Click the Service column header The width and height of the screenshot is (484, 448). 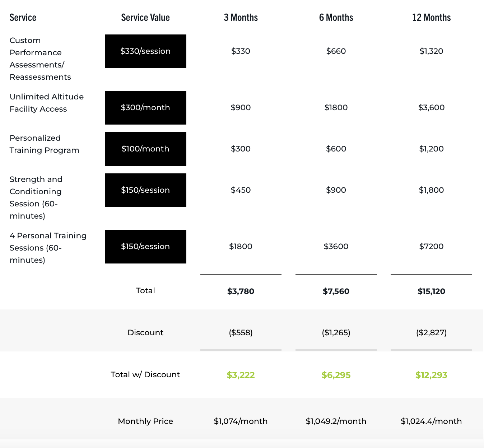[23, 18]
